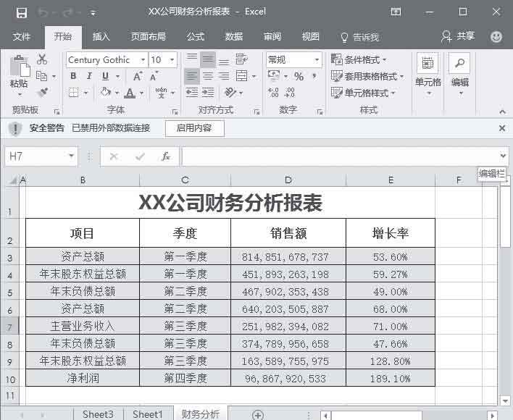Decrease indent
513x420 pixels.
click(x=192, y=93)
